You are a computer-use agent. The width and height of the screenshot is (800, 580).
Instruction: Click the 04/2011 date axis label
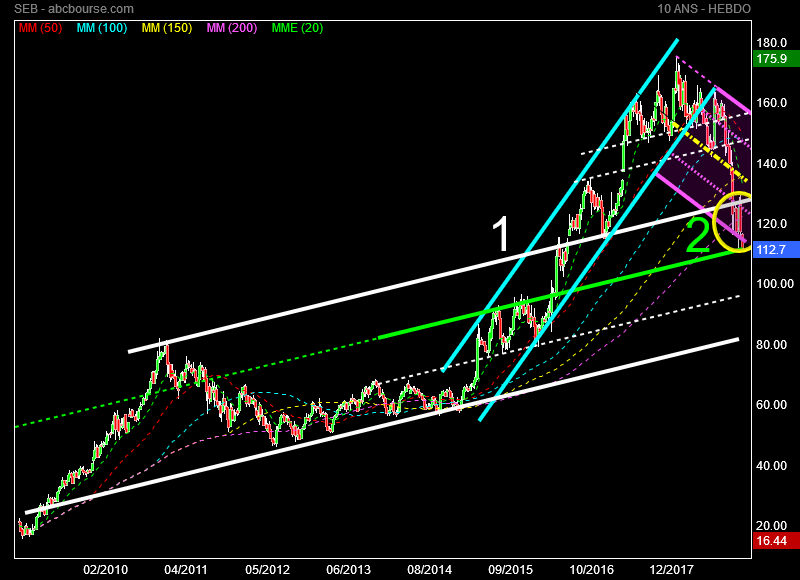[x=186, y=570]
